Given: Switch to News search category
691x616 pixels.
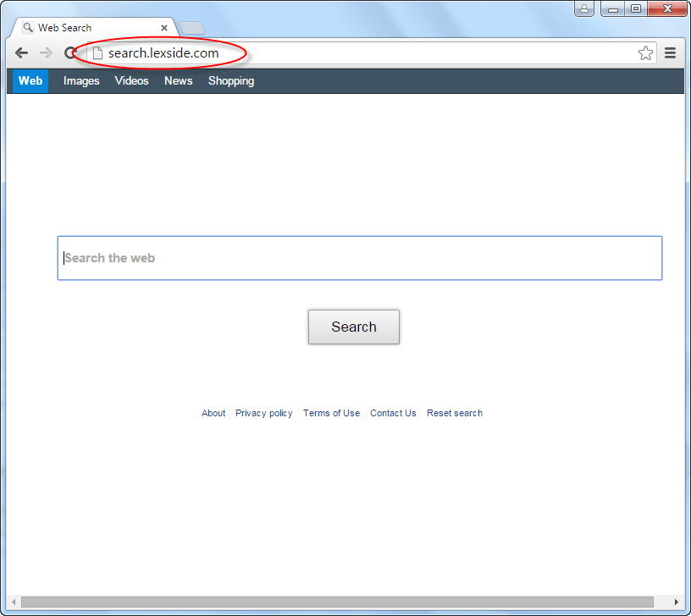Looking at the screenshot, I should point(179,81).
